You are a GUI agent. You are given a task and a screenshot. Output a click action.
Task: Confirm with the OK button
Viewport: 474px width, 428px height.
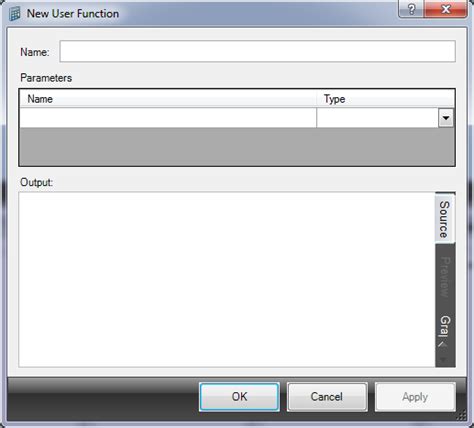(239, 397)
